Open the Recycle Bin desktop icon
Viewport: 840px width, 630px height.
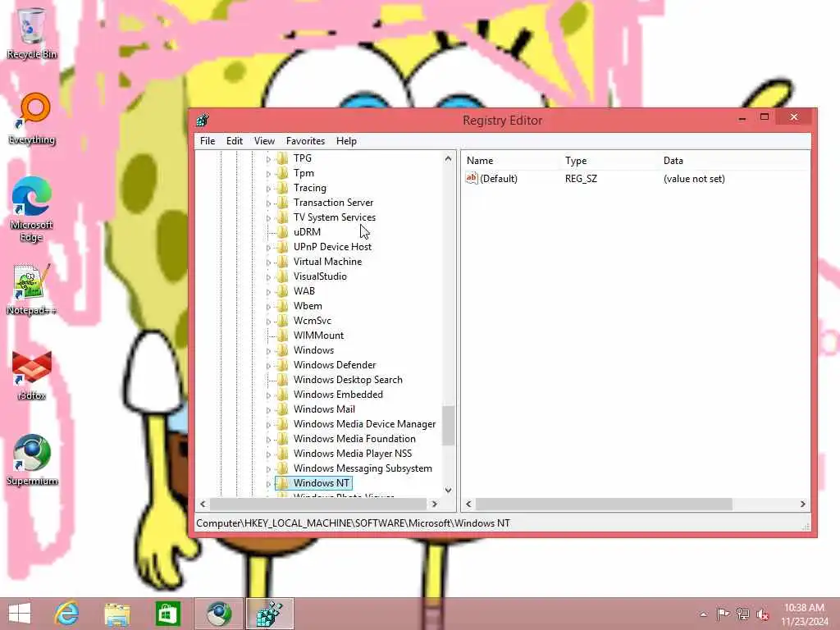(x=32, y=33)
